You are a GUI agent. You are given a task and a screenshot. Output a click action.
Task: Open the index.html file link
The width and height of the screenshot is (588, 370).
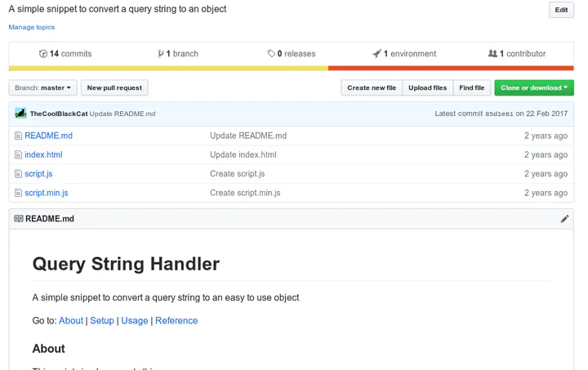(x=43, y=154)
